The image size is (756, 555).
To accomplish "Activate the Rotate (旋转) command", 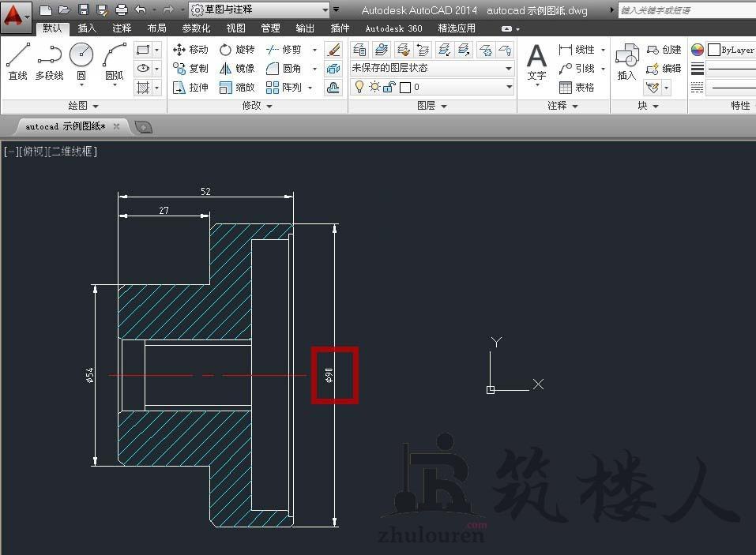I will click(237, 50).
